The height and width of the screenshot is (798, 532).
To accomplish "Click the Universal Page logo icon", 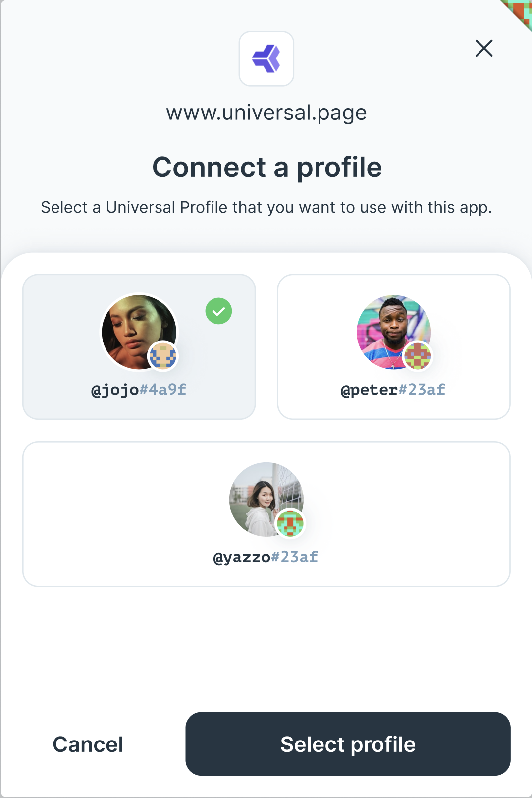I will (x=266, y=58).
